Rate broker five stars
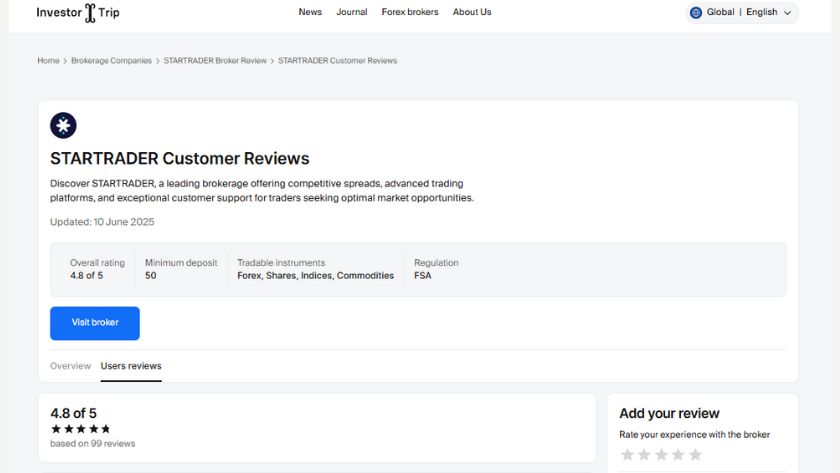Viewport: 840px width, 473px height. click(x=695, y=455)
